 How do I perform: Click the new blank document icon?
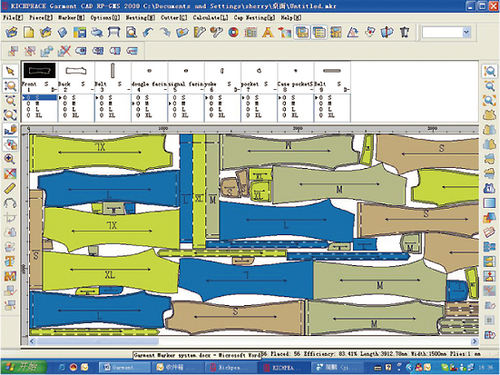click(x=29, y=32)
